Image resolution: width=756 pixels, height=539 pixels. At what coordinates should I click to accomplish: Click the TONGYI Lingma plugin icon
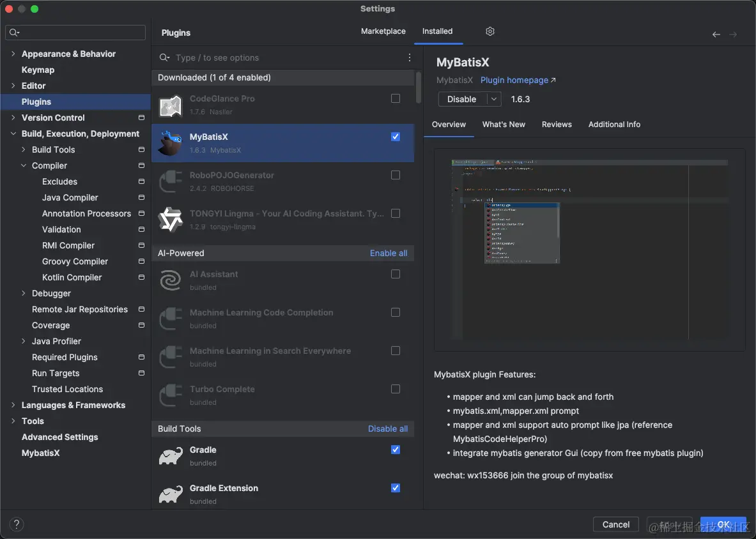pos(171,220)
